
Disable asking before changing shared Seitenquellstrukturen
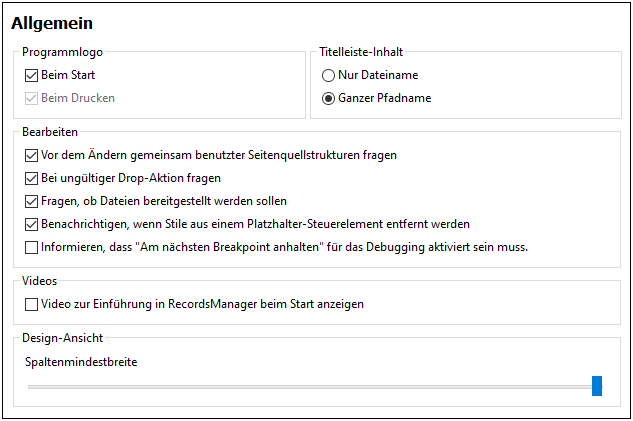click(x=32, y=155)
